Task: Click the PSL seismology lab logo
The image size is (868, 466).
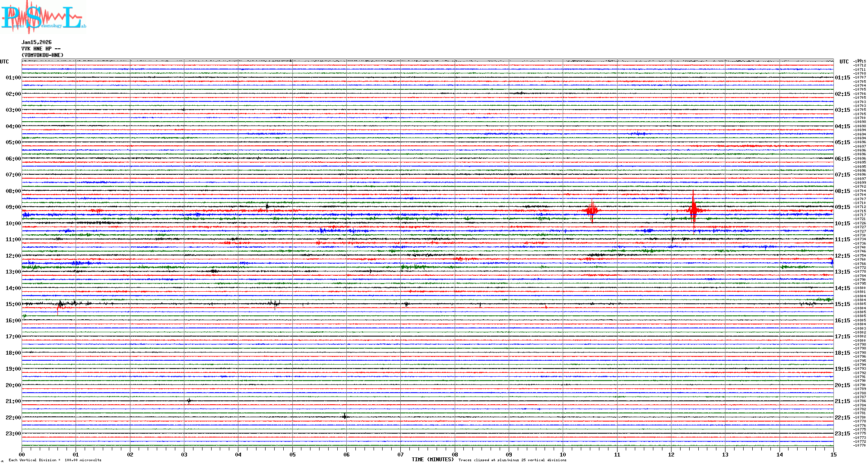Action: [43, 17]
